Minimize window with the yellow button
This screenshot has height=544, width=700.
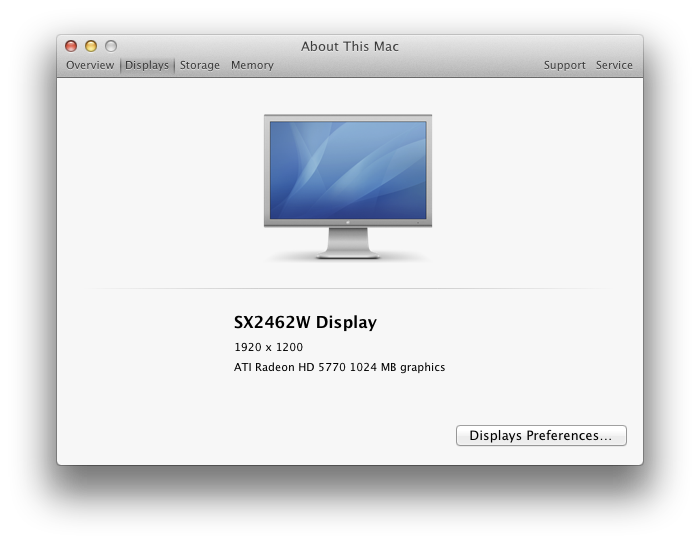point(91,46)
